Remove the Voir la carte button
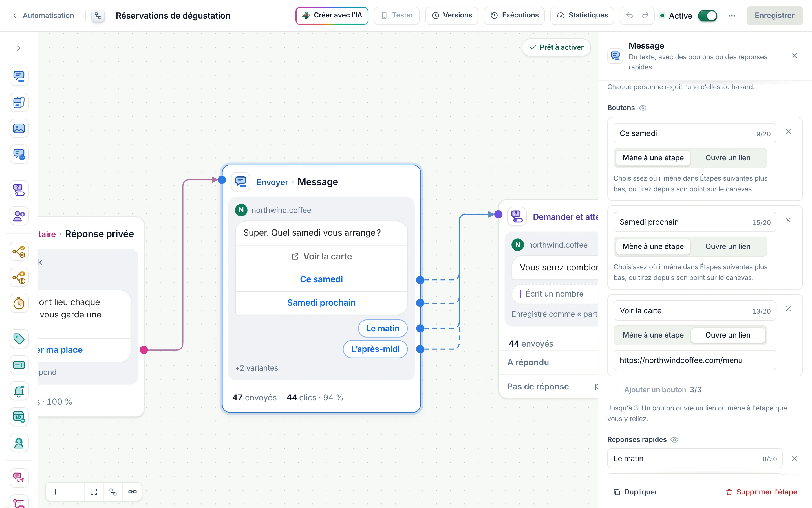 click(x=788, y=309)
